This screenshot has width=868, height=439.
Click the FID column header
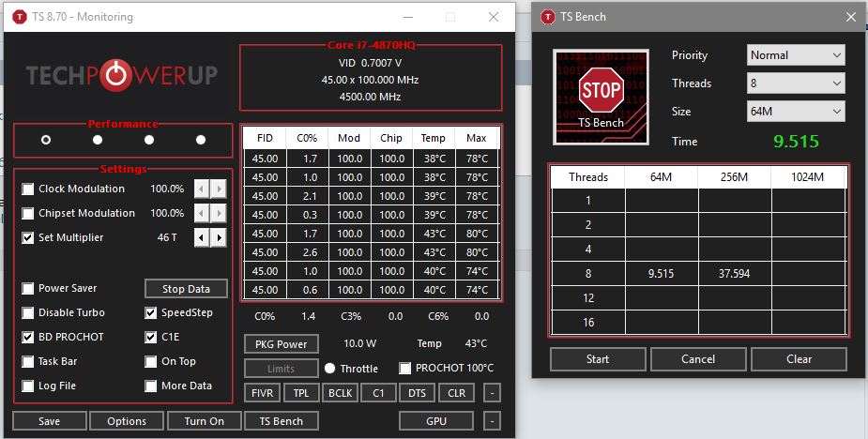click(x=266, y=138)
